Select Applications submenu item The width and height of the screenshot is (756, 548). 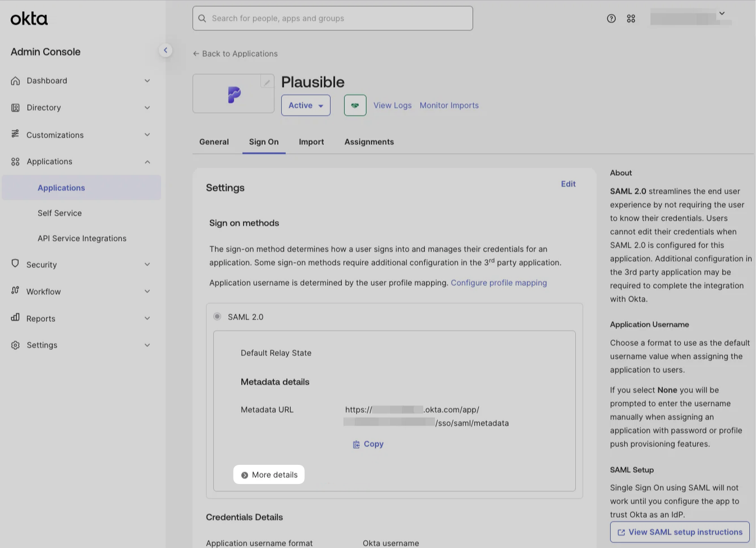[x=81, y=188]
